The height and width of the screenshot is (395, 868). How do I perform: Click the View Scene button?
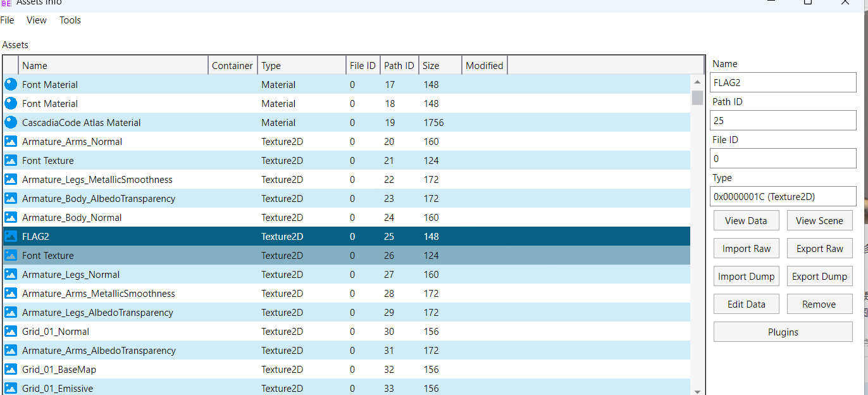pos(820,220)
